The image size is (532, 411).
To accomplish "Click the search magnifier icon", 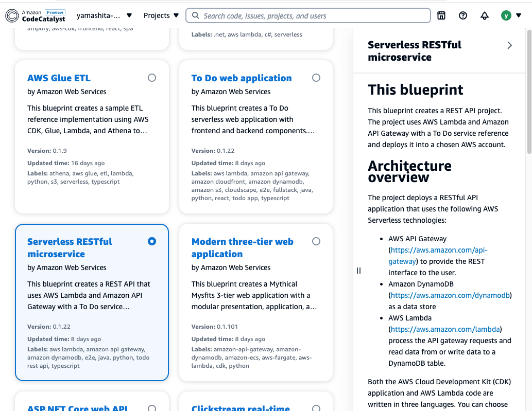I will click(x=195, y=15).
